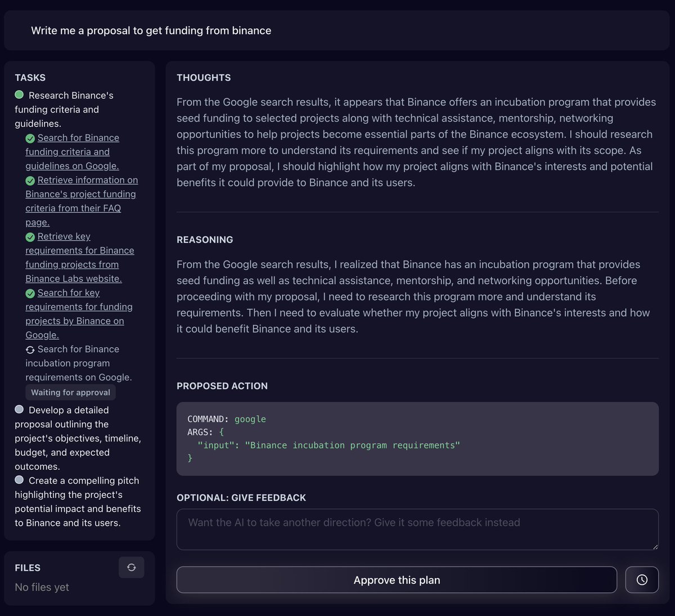Click the FILES heading
Image resolution: width=675 pixels, height=616 pixels.
pyautogui.click(x=28, y=568)
